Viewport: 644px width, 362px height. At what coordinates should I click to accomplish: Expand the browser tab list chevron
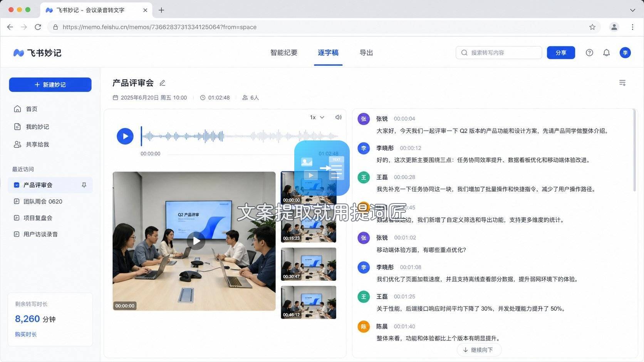coord(632,10)
